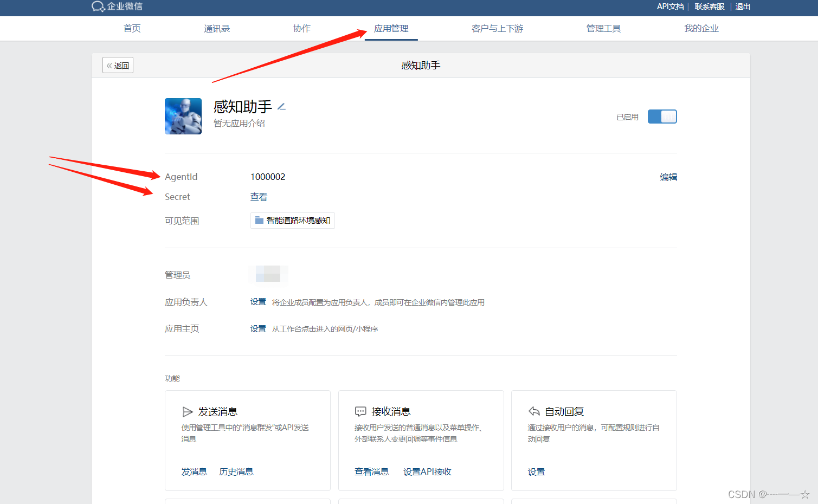The height and width of the screenshot is (504, 818).
Task: Click the 接收消息 card title
Action: coord(391,412)
